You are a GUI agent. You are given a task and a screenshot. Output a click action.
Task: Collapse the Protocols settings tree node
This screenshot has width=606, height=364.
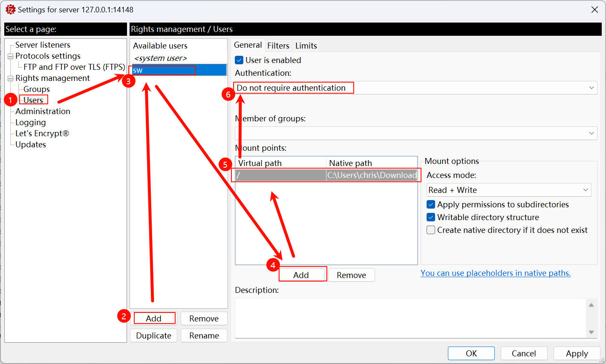pyautogui.click(x=11, y=56)
